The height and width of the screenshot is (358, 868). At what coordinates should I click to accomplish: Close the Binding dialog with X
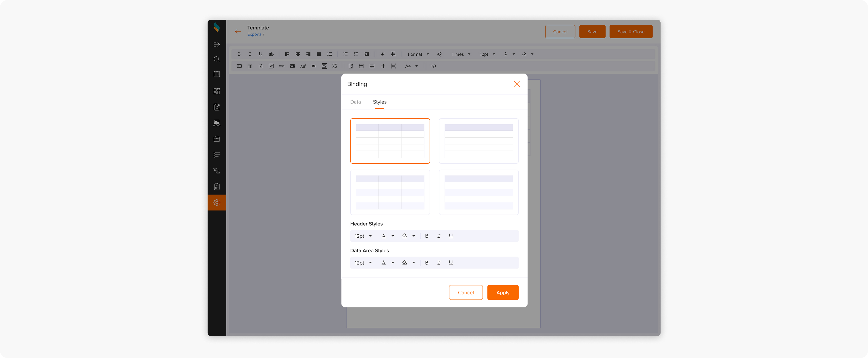coord(517,84)
